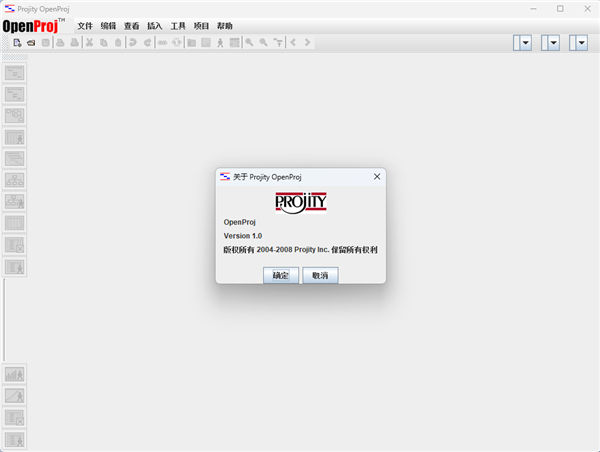Image resolution: width=600 pixels, height=452 pixels.
Task: Minimize the Projity OpenProj window
Action: [x=533, y=8]
